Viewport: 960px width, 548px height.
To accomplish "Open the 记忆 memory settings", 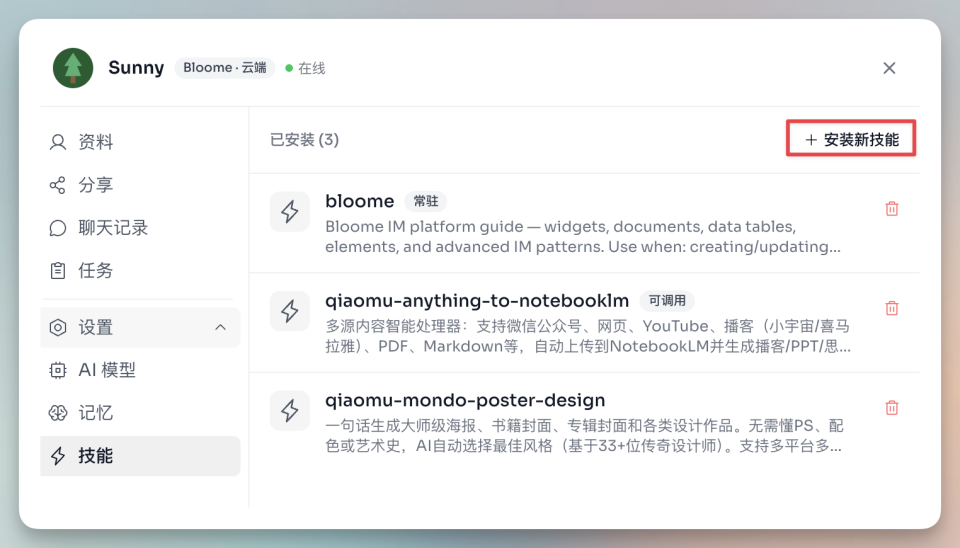I will click(140, 413).
